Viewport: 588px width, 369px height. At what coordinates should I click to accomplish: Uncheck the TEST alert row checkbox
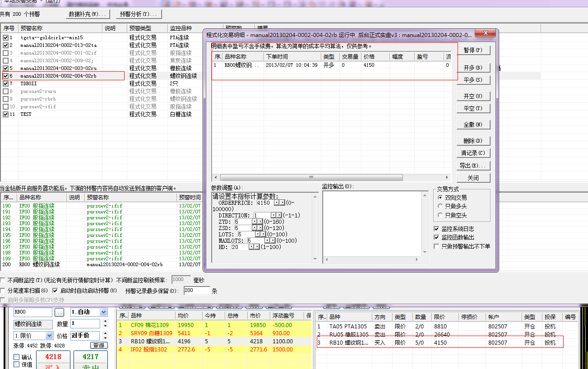(x=5, y=115)
